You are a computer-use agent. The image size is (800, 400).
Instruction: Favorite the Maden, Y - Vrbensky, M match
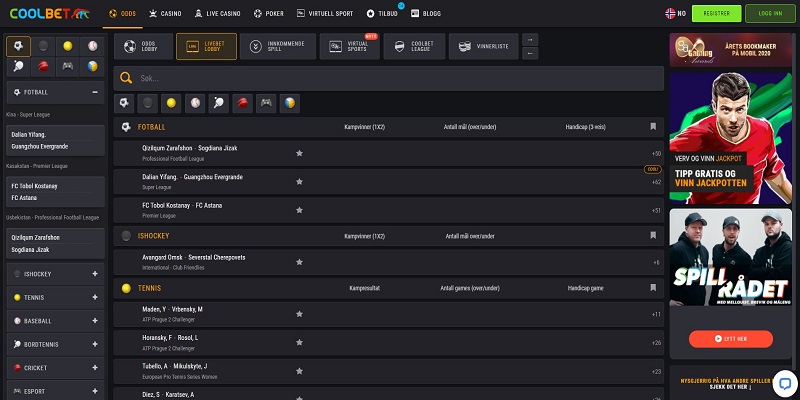299,314
